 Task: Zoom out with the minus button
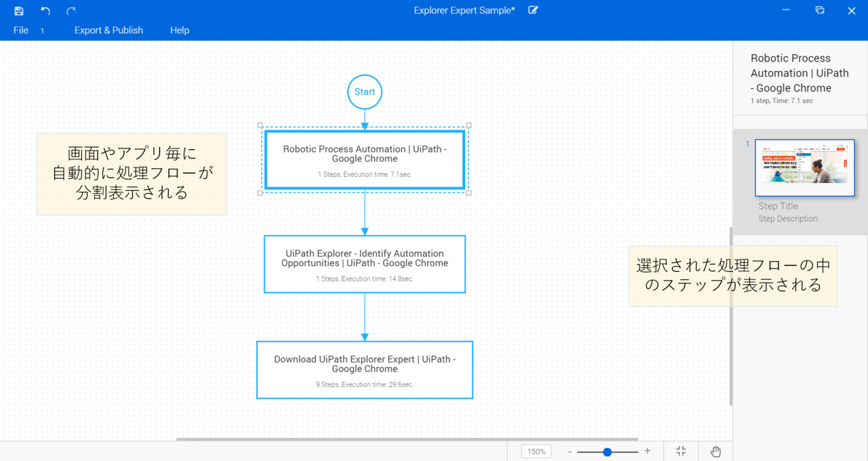coord(570,452)
